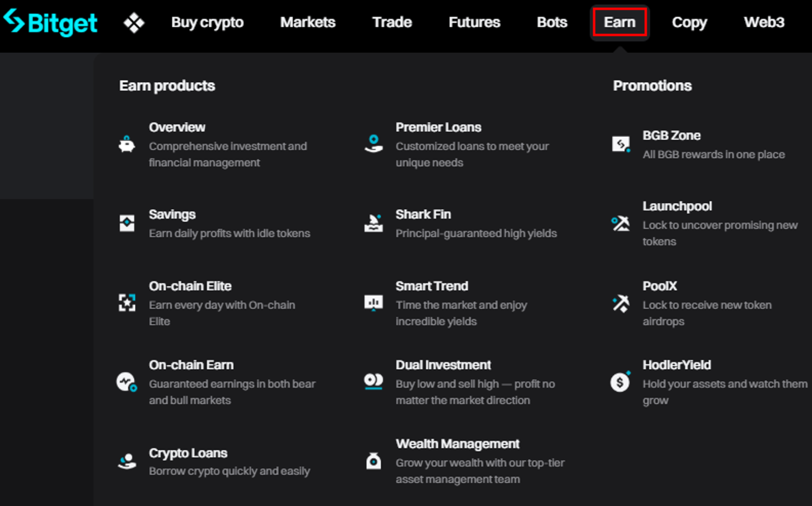Expand the Trade navigation dropdown

392,23
